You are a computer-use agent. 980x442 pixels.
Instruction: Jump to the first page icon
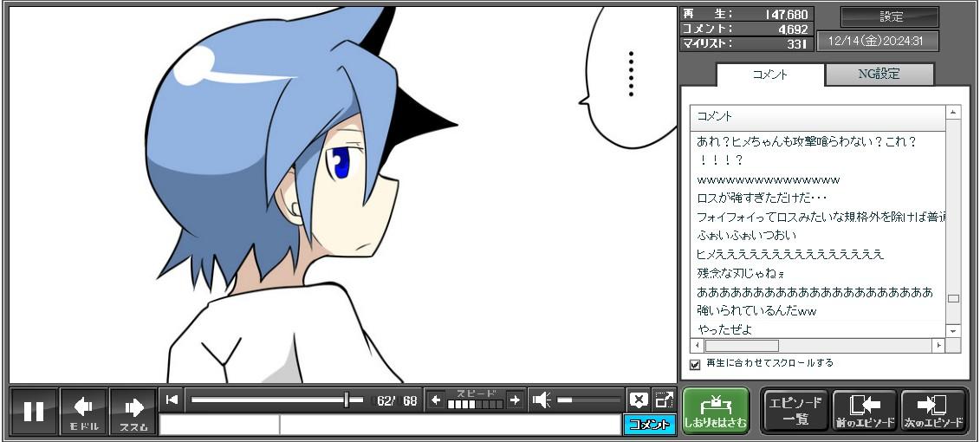[x=172, y=400]
